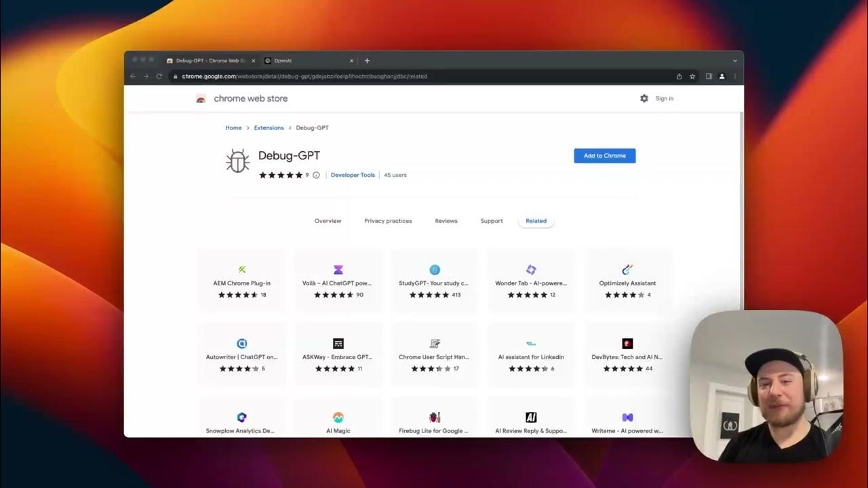
Task: Click the ASKWay extension icon
Action: click(338, 344)
